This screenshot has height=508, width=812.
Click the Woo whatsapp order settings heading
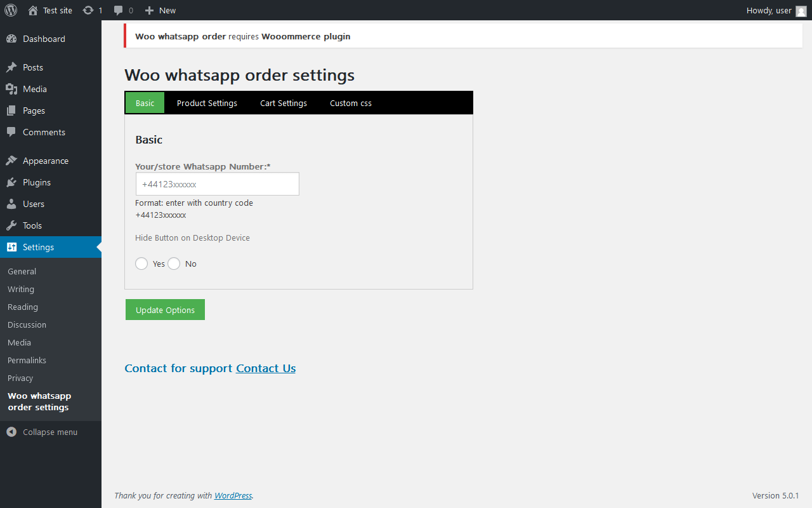click(239, 75)
